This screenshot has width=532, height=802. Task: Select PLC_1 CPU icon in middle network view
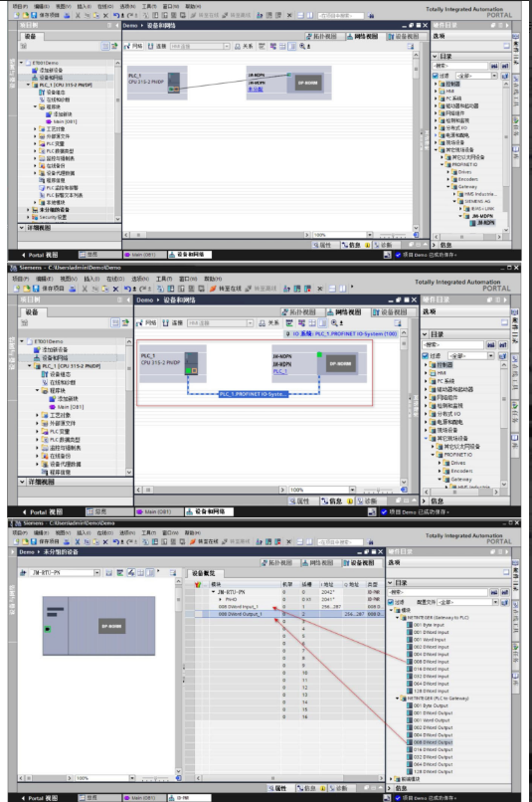pyautogui.click(x=191, y=363)
